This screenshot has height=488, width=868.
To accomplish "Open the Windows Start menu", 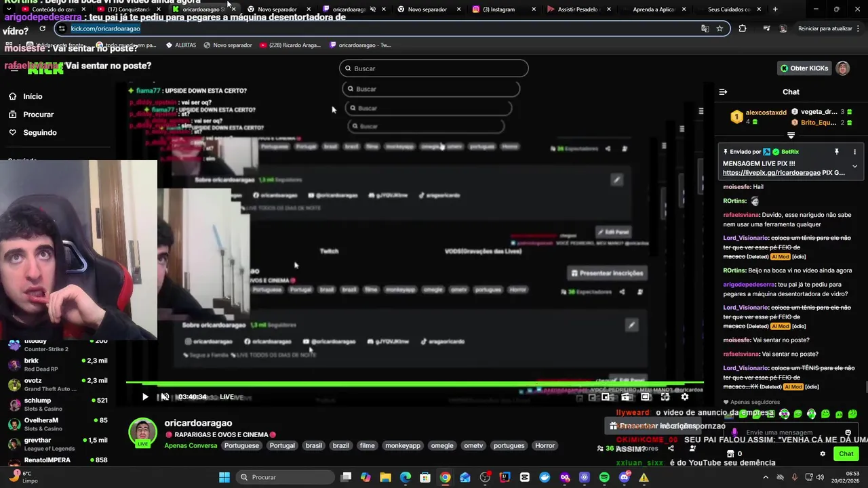I will pyautogui.click(x=224, y=477).
